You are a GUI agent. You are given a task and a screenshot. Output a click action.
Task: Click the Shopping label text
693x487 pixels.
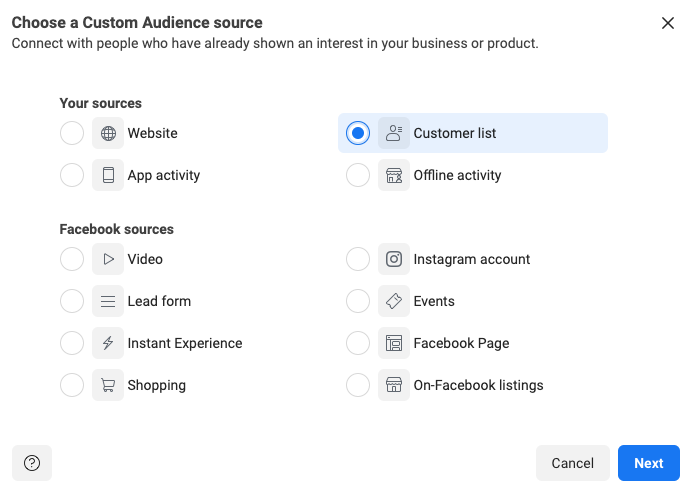click(156, 385)
